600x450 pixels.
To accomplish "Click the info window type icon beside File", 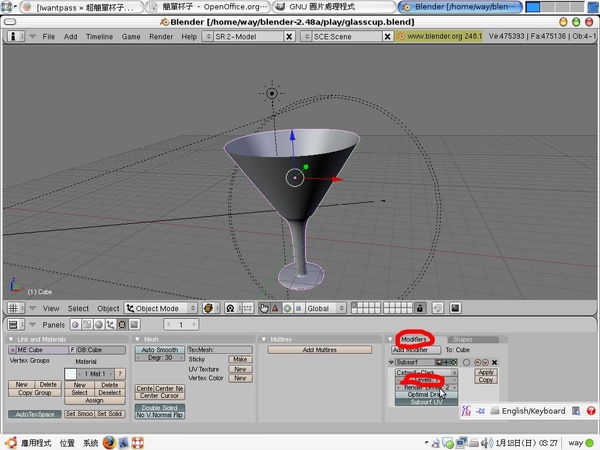I will (x=14, y=36).
